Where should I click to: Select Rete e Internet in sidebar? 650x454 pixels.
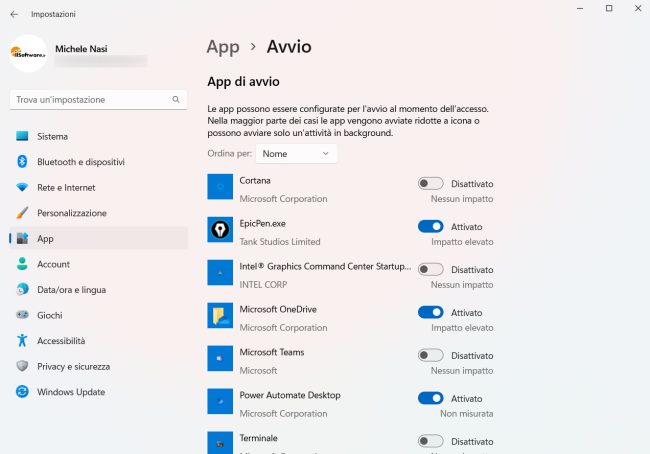click(x=66, y=187)
